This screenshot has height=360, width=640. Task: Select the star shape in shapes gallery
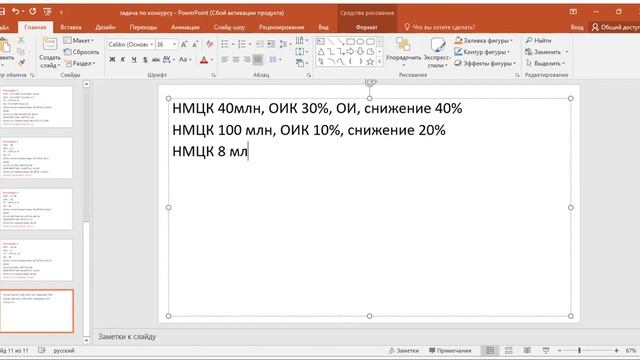click(370, 62)
